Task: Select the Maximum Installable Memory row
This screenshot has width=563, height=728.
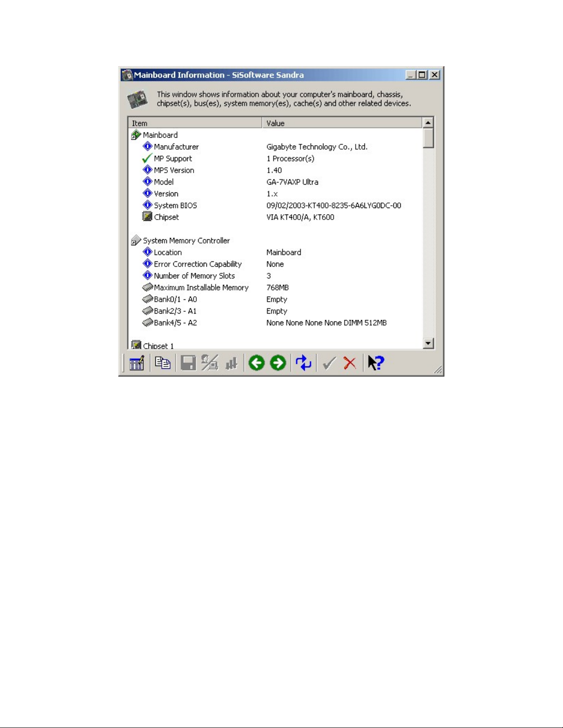Action: [x=201, y=288]
